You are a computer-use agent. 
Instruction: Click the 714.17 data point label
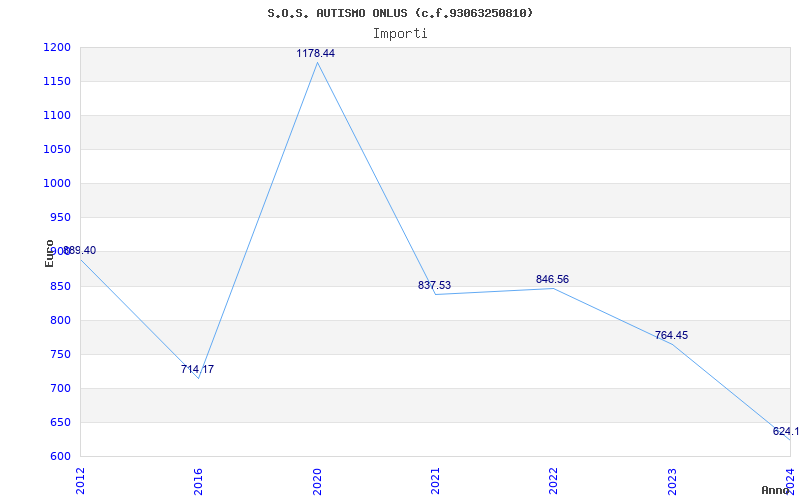[197, 369]
